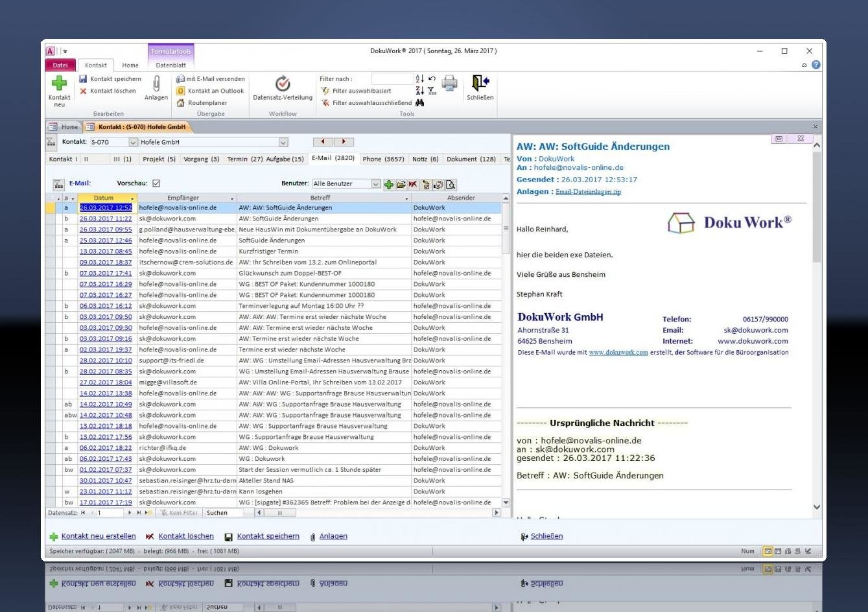The width and height of the screenshot is (868, 612).
Task: Open the Email-Dateianlagen.zip attachment link
Action: coord(588,192)
